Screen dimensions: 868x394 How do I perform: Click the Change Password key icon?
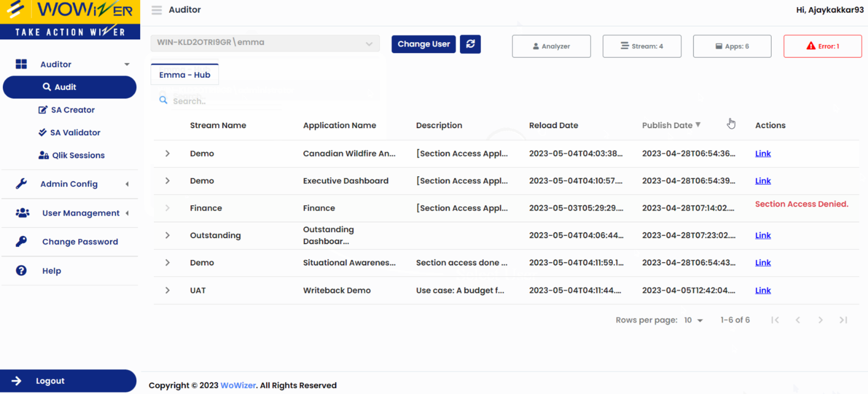pyautogui.click(x=21, y=241)
